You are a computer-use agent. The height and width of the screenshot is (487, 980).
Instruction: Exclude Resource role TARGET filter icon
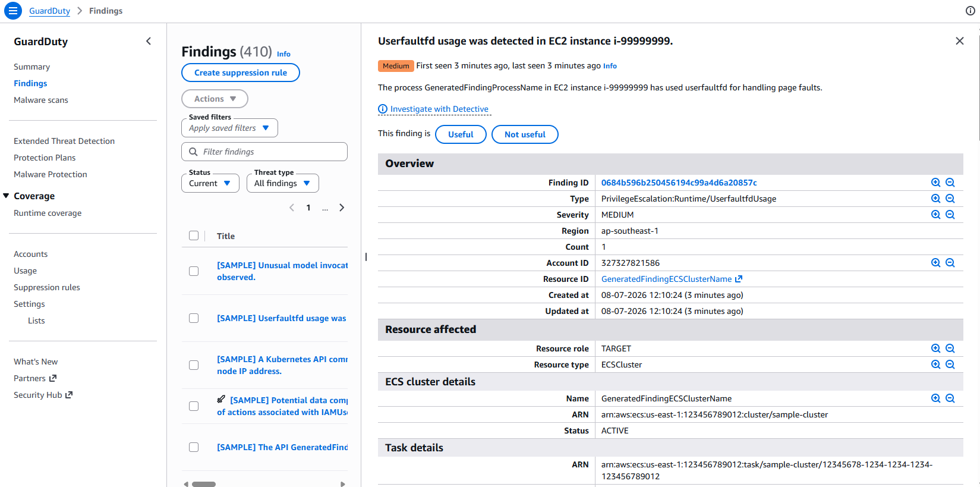tap(950, 348)
